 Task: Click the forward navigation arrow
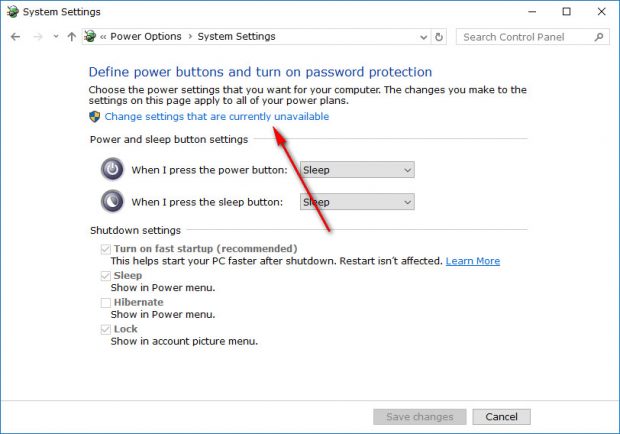(x=38, y=37)
